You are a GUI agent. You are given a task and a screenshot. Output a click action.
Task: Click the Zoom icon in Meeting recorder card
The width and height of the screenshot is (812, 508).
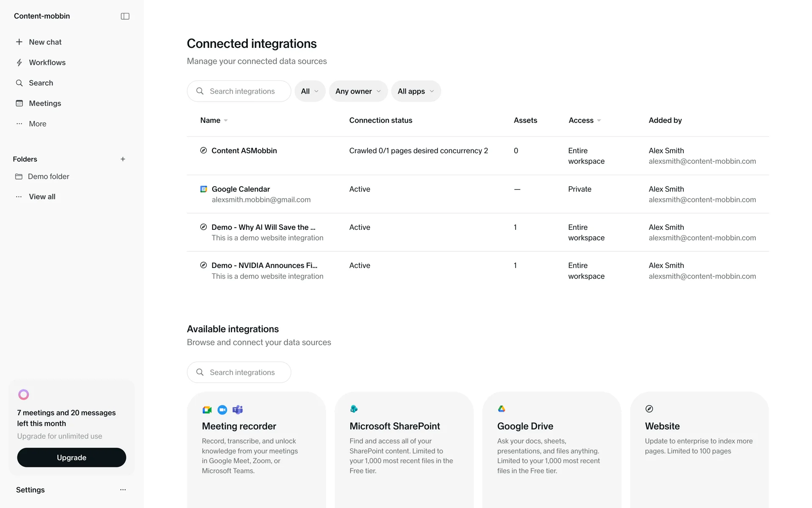click(x=222, y=410)
